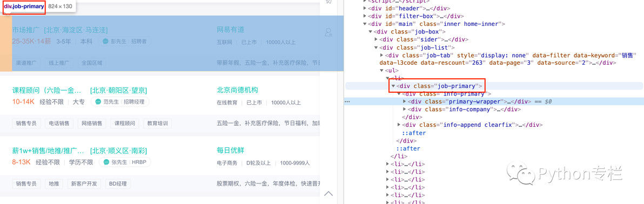
Task: Click the three-dots gutter icon in Elements panel
Action: 347,101
